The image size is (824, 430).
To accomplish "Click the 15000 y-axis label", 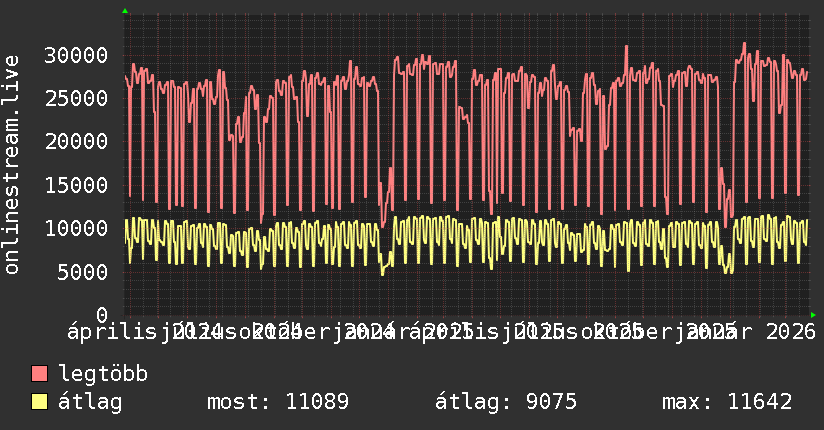I will click(78, 185).
